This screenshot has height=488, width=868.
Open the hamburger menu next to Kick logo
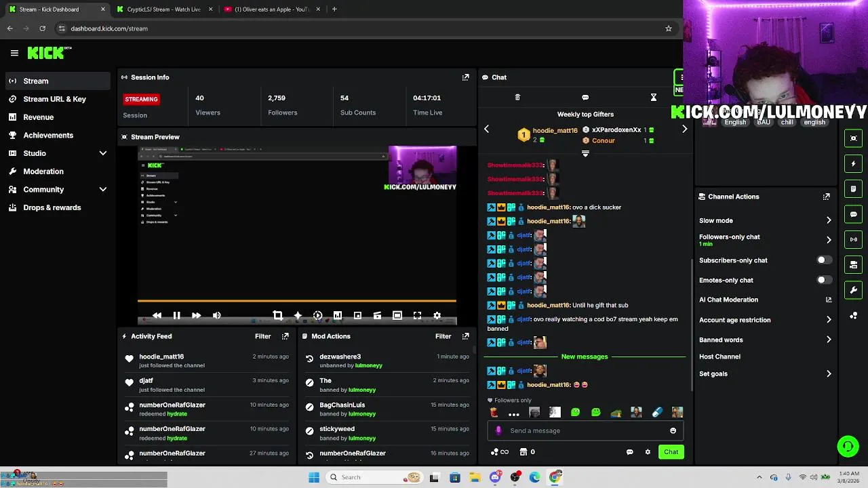[14, 53]
